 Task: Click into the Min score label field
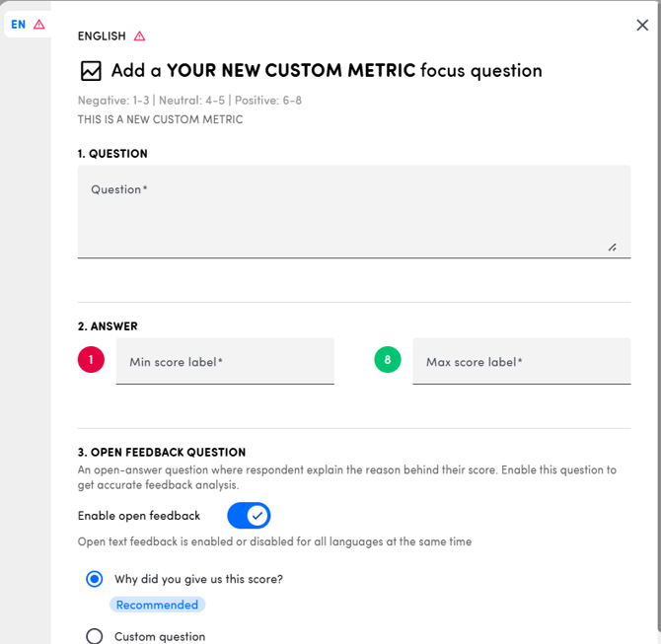point(225,362)
